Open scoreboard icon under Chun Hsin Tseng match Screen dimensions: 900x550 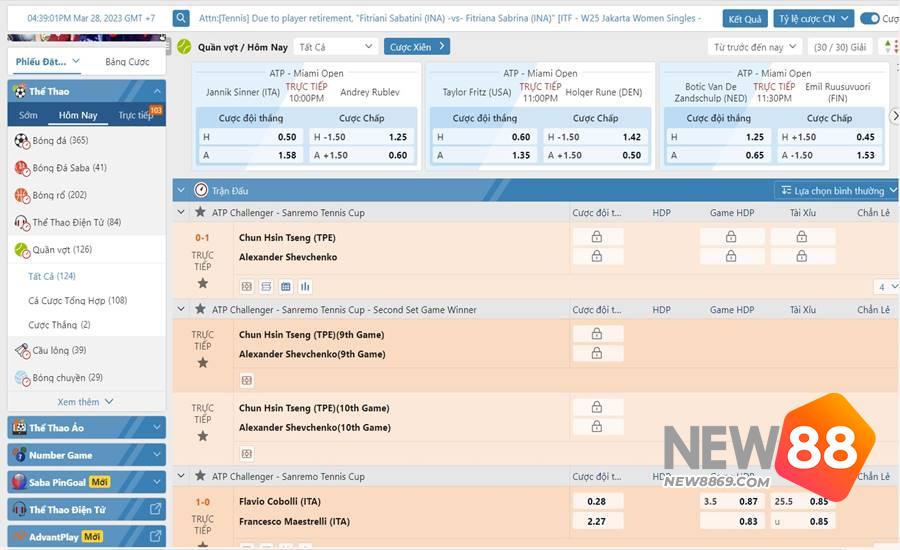coord(247,286)
